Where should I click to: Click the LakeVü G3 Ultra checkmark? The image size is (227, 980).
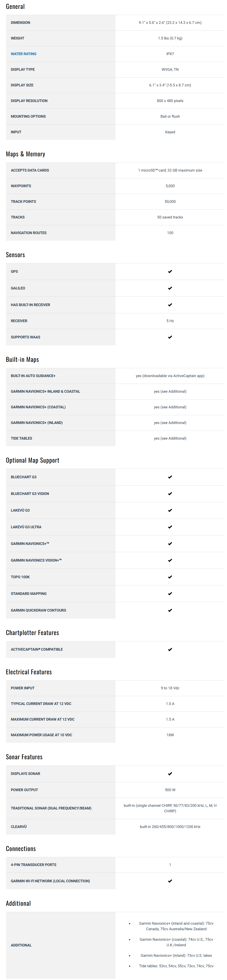pos(170,527)
